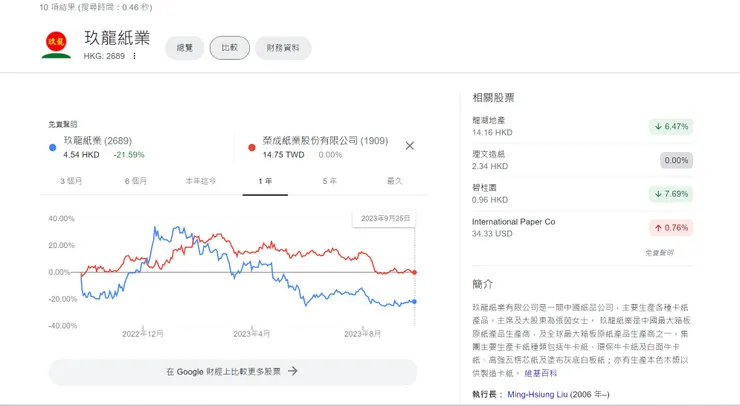Click the 7.69% down change badge
This screenshot has width=740, height=406.
tap(671, 194)
